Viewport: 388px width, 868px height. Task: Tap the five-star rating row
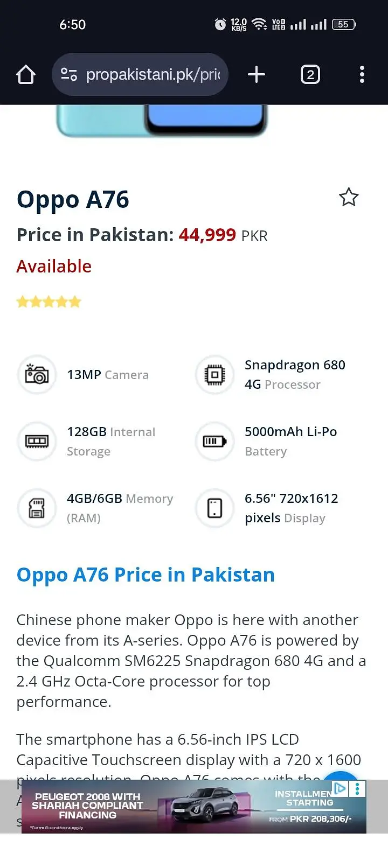(48, 302)
